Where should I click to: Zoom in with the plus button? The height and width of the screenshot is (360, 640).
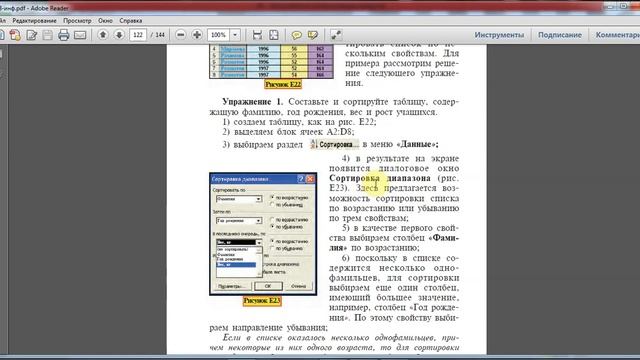tap(197, 35)
